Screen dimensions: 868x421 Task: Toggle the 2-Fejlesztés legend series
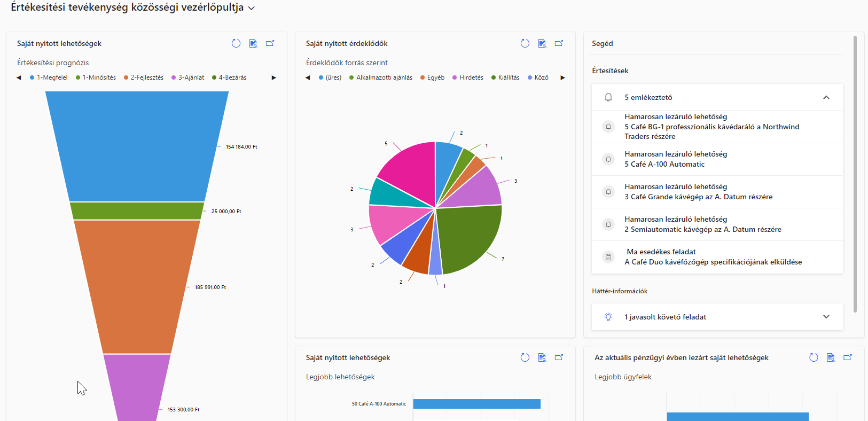144,77
